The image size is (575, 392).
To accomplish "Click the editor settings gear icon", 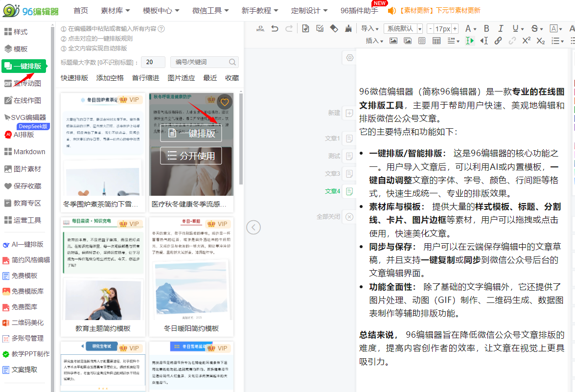I will (349, 58).
